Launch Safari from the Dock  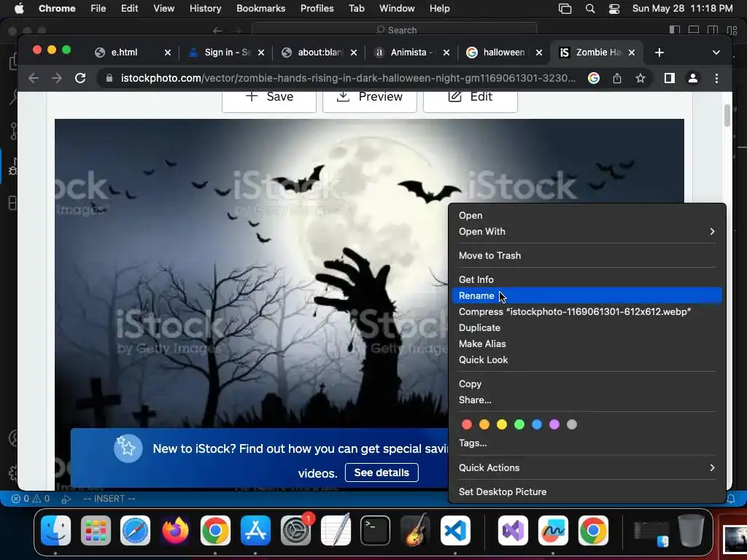[135, 530]
